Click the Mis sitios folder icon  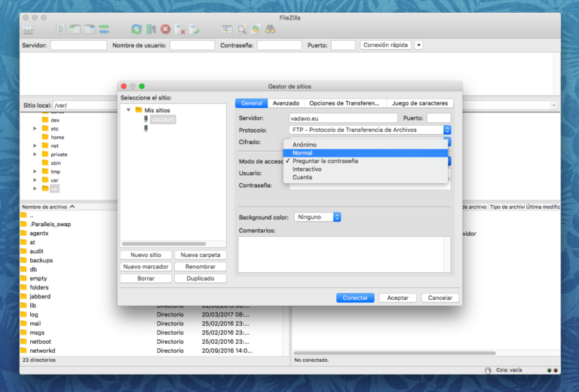click(x=139, y=110)
